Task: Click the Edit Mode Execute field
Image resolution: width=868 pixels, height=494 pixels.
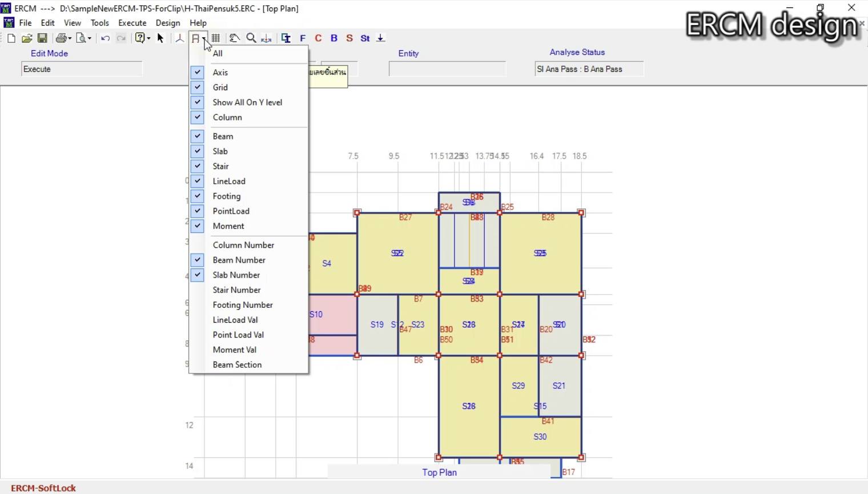Action: 82,69
